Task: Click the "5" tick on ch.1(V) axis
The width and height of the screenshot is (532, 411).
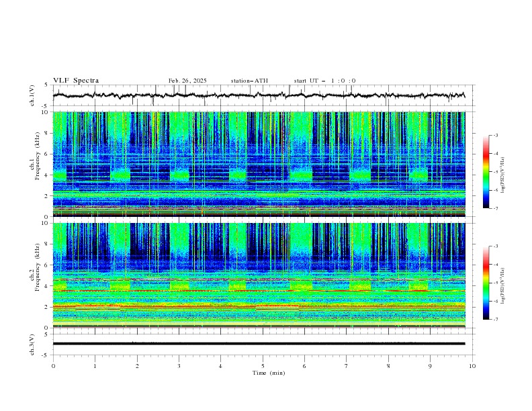Action: [x=47, y=85]
